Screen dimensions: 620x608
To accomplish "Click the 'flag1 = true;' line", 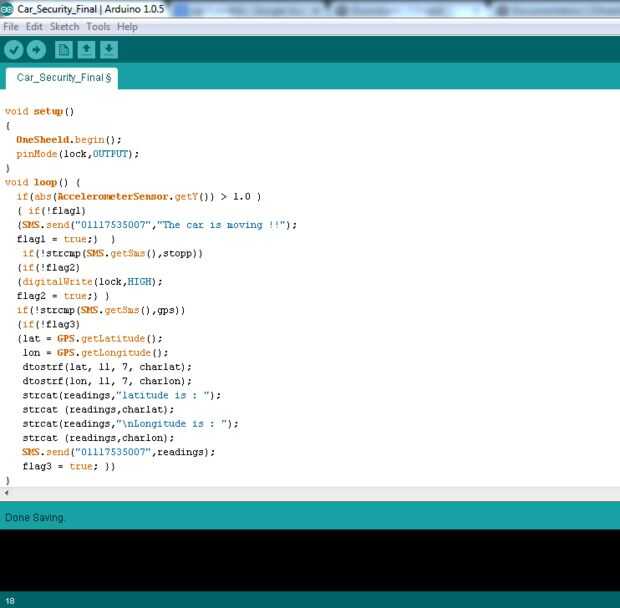I will coord(66,240).
